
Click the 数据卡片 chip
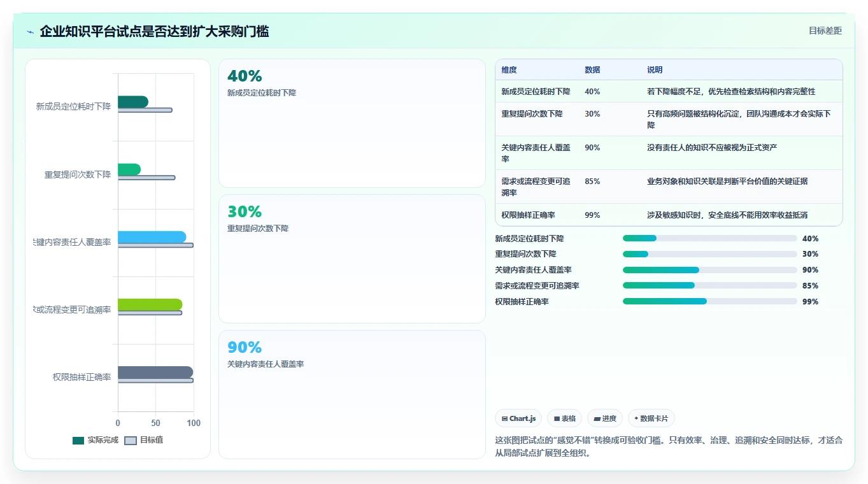[x=651, y=418]
